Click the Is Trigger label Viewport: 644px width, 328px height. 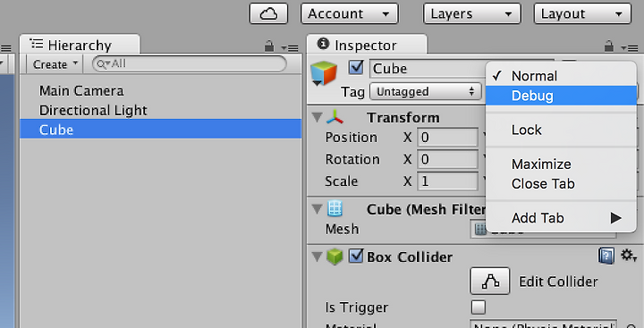[x=357, y=307]
